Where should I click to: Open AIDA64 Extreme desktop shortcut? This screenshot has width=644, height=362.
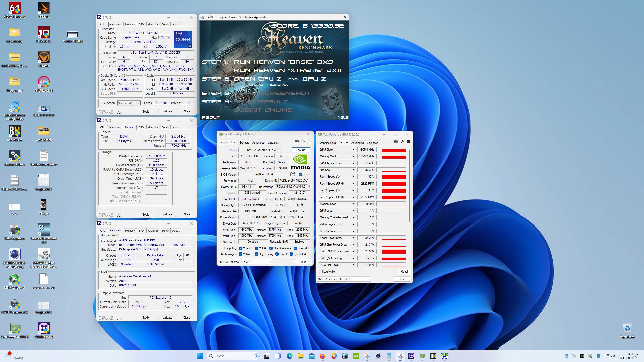14,10
